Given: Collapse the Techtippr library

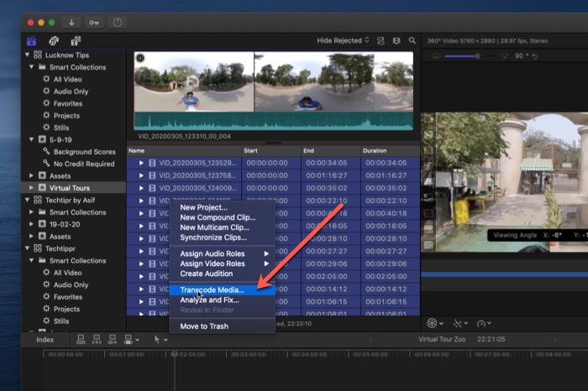Looking at the screenshot, I should tap(27, 248).
